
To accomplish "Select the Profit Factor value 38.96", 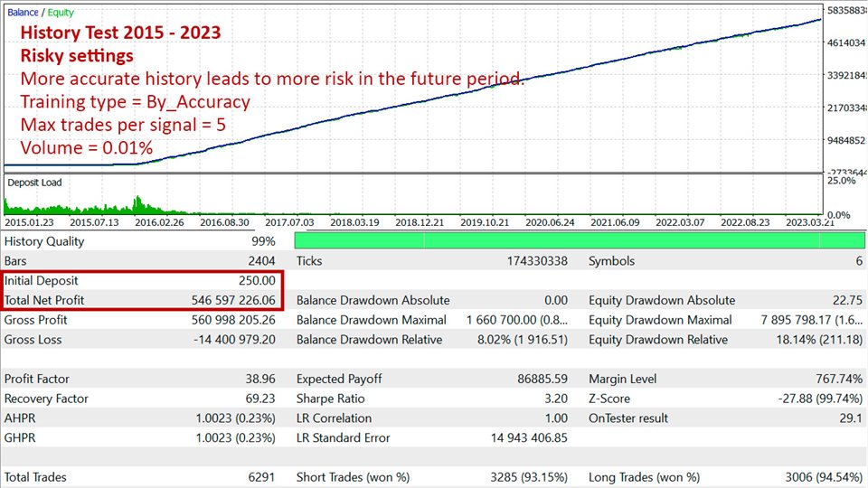I will (257, 380).
